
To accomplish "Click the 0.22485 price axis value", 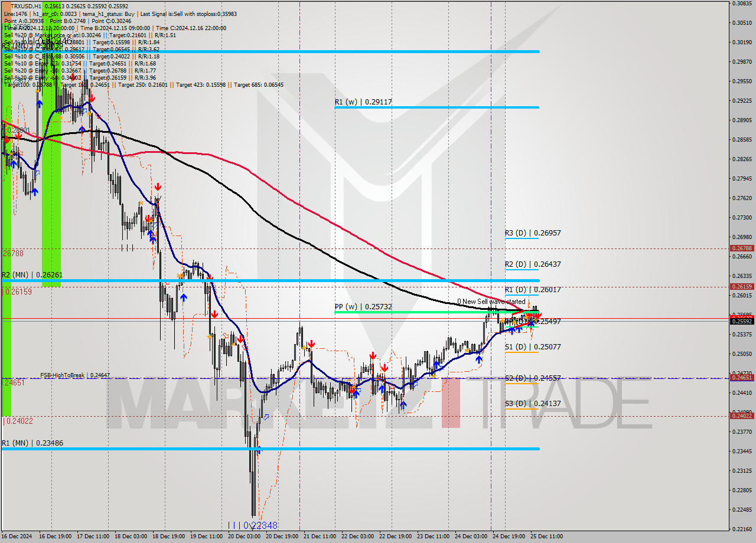I will tap(742, 510).
